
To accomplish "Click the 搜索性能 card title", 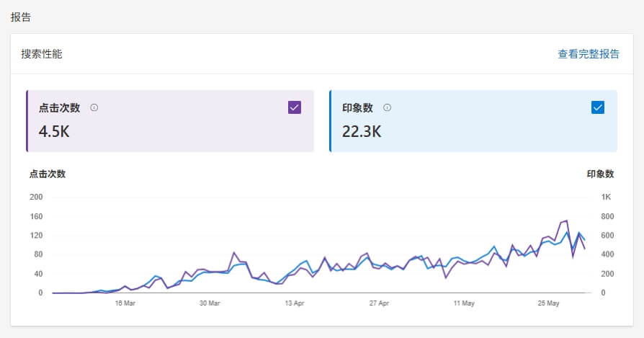I will pos(42,54).
